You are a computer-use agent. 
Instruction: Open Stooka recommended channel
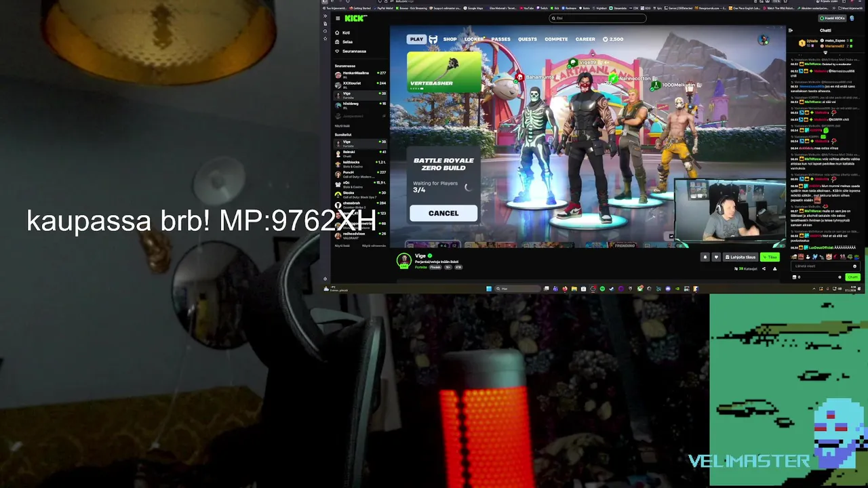point(360,194)
